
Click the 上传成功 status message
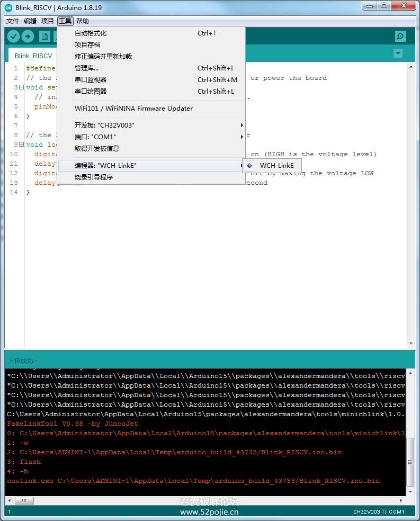point(23,361)
